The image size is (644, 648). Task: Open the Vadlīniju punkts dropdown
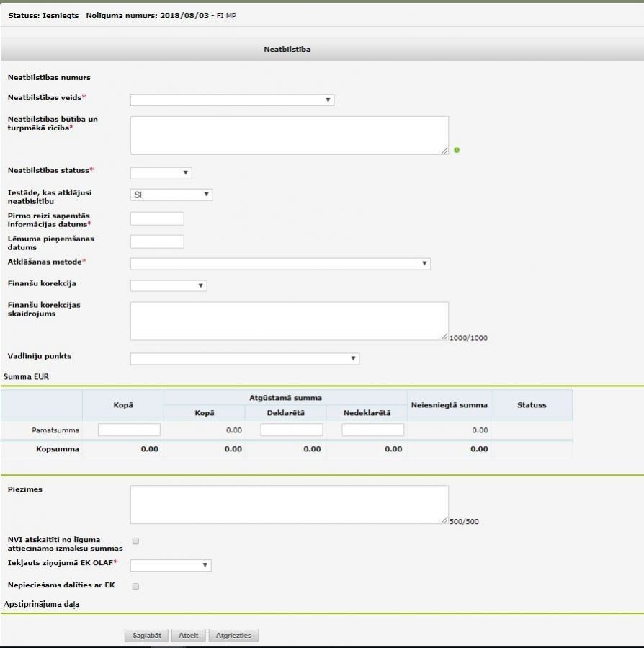(x=244, y=359)
